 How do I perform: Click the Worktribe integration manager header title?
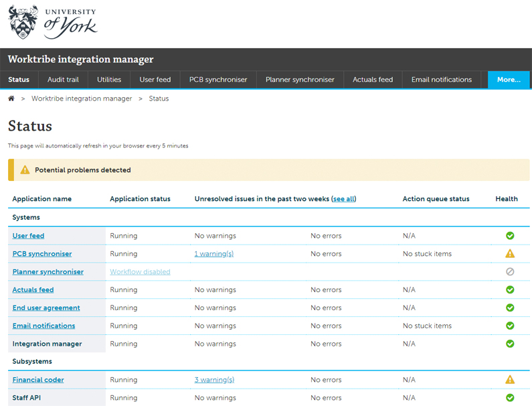point(81,59)
